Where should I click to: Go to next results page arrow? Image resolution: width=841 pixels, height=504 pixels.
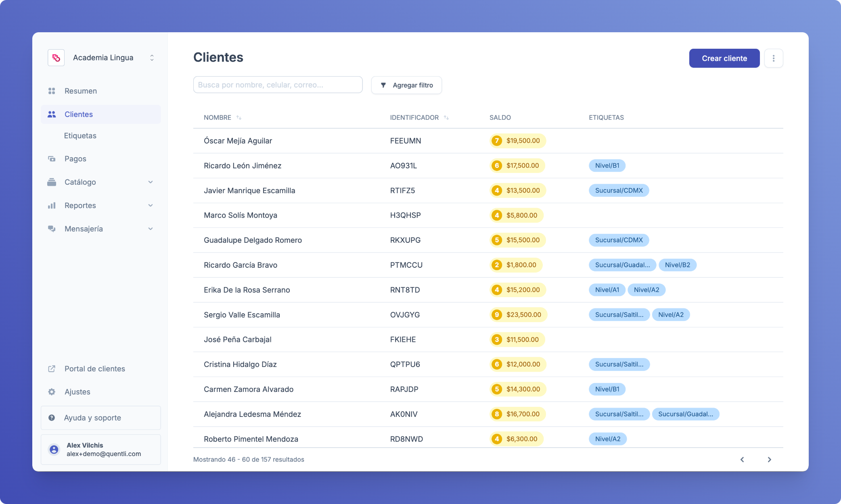(x=769, y=460)
